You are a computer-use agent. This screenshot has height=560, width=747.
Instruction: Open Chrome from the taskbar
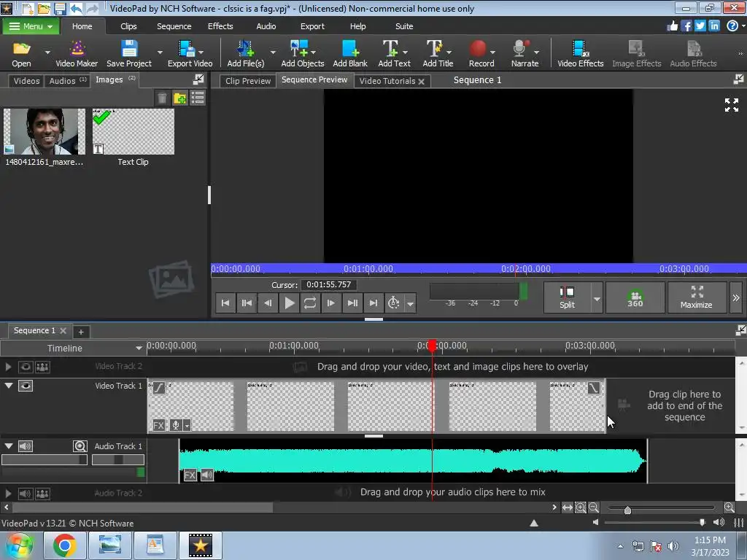tap(64, 545)
